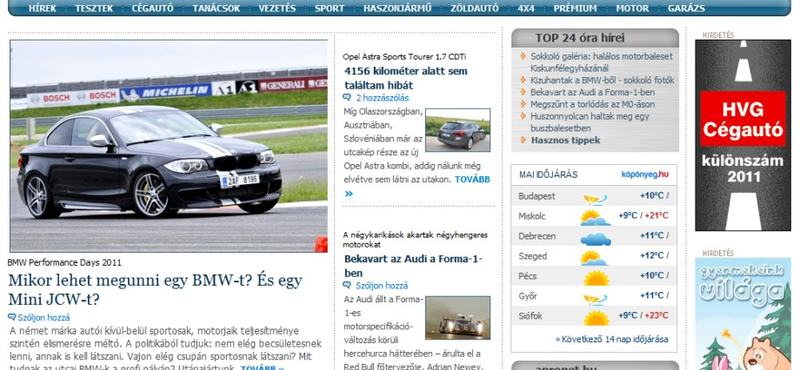Open Huszonnyolcan haltak meg egy buszbalesetben

(590, 122)
